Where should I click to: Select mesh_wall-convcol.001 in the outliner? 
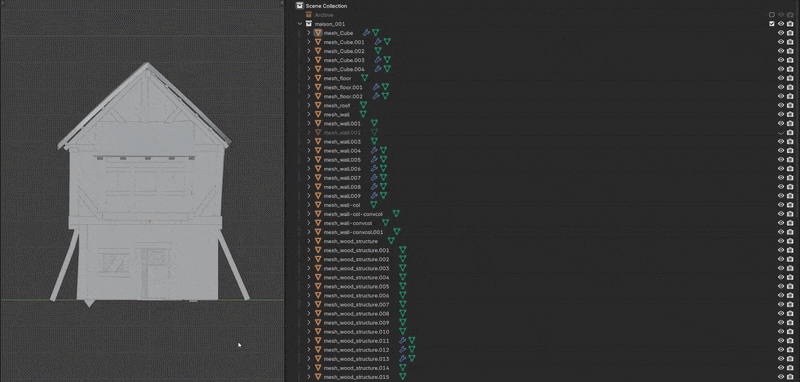tap(353, 232)
